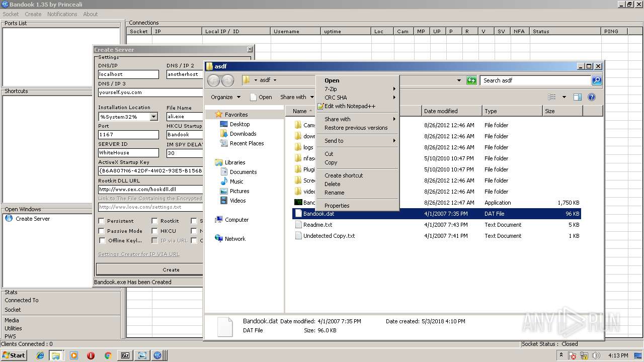Select the Bandook.dat file icon

(x=298, y=214)
